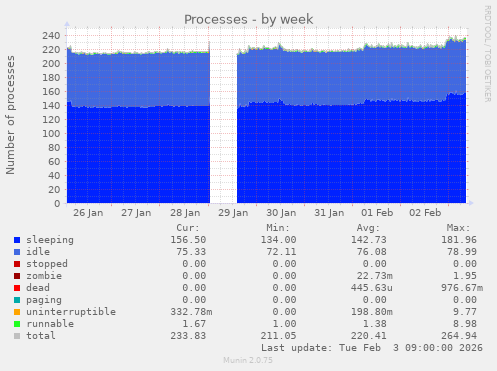The width and height of the screenshot is (497, 371).
Task: Click runnable maximum value 8.98
Action: [x=465, y=324]
